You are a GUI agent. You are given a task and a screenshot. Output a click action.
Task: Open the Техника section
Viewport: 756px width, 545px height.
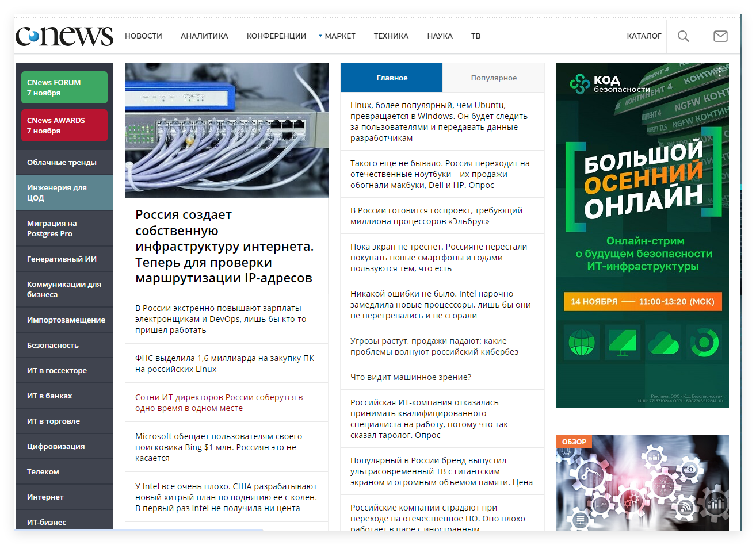click(391, 36)
